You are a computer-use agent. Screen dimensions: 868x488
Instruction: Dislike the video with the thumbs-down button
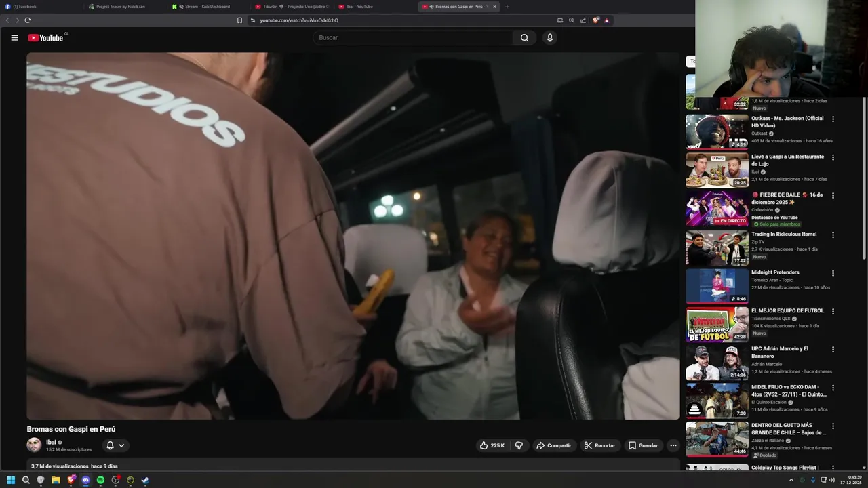pos(519,445)
